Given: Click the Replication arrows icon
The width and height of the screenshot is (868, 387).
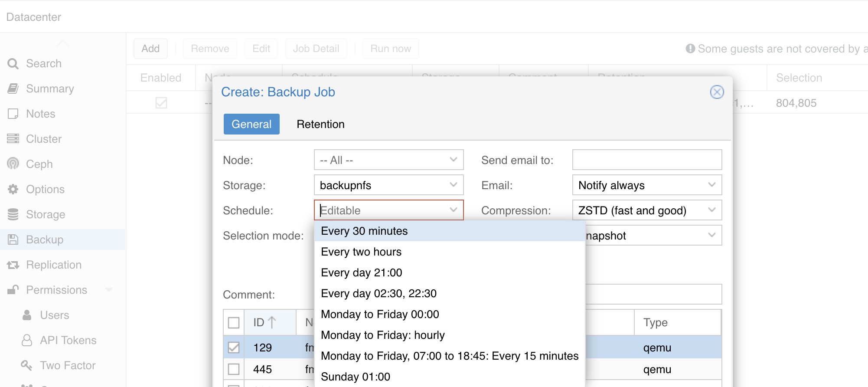Looking at the screenshot, I should pyautogui.click(x=13, y=265).
